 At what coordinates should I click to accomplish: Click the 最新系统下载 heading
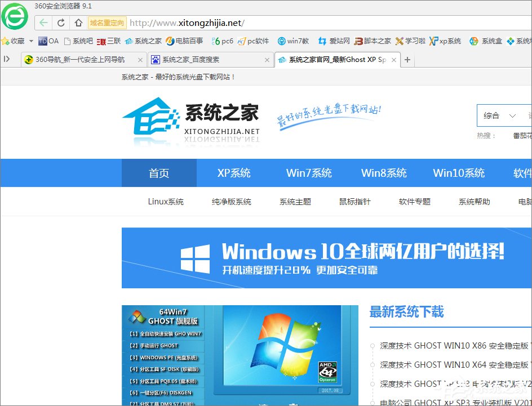406,312
